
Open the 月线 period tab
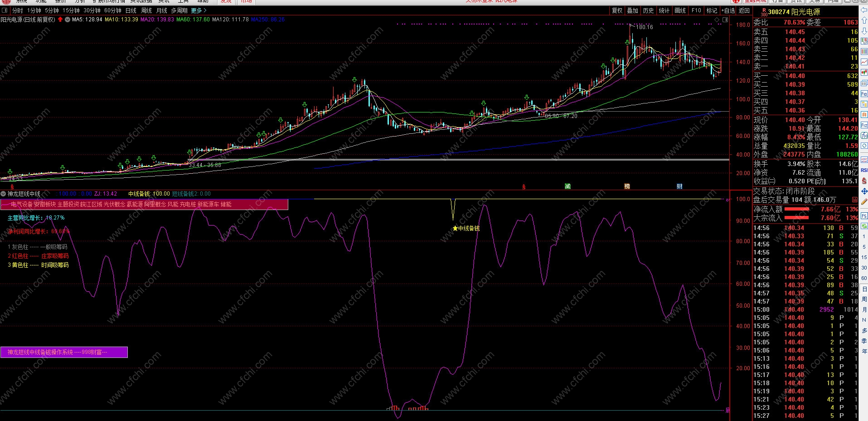(x=162, y=10)
